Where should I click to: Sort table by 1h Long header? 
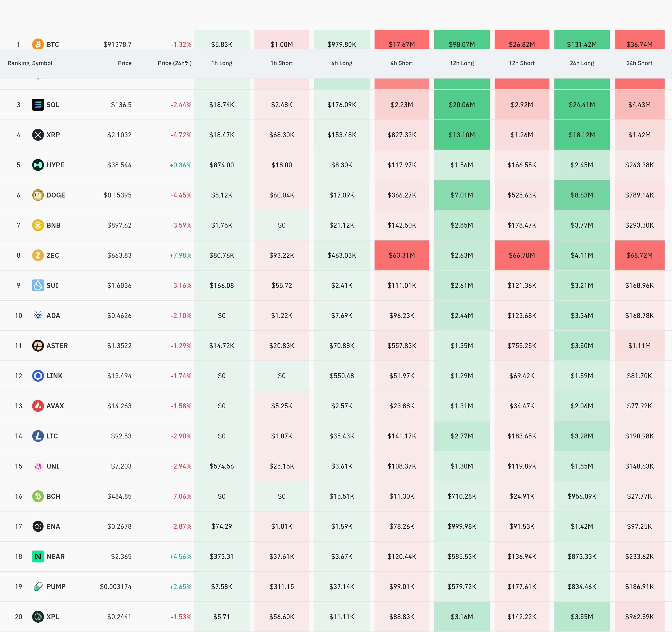pos(222,63)
